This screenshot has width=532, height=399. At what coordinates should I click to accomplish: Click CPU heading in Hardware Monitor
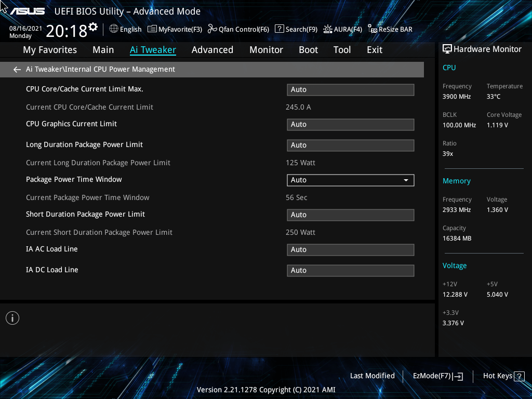(449, 68)
